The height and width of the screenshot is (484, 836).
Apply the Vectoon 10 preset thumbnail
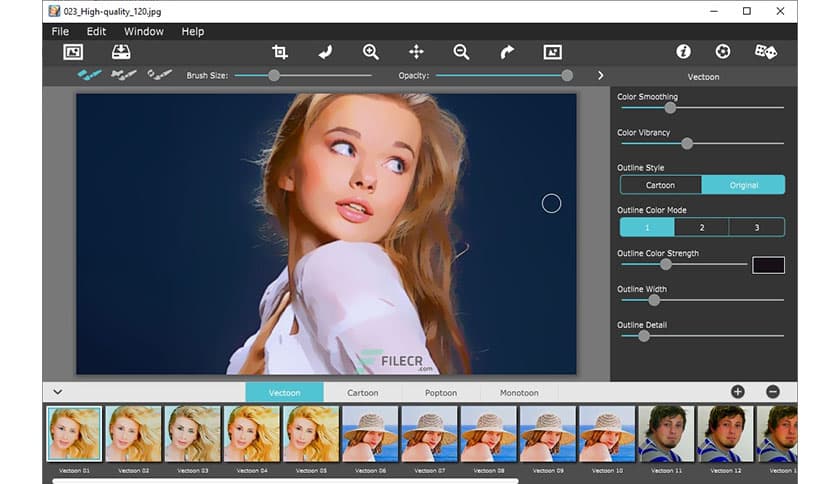tap(607, 433)
